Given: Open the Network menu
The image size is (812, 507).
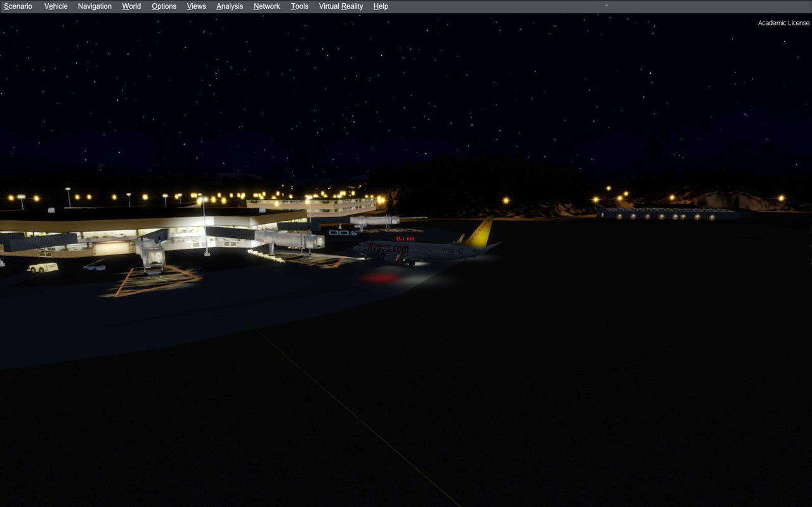Looking at the screenshot, I should coord(266,6).
